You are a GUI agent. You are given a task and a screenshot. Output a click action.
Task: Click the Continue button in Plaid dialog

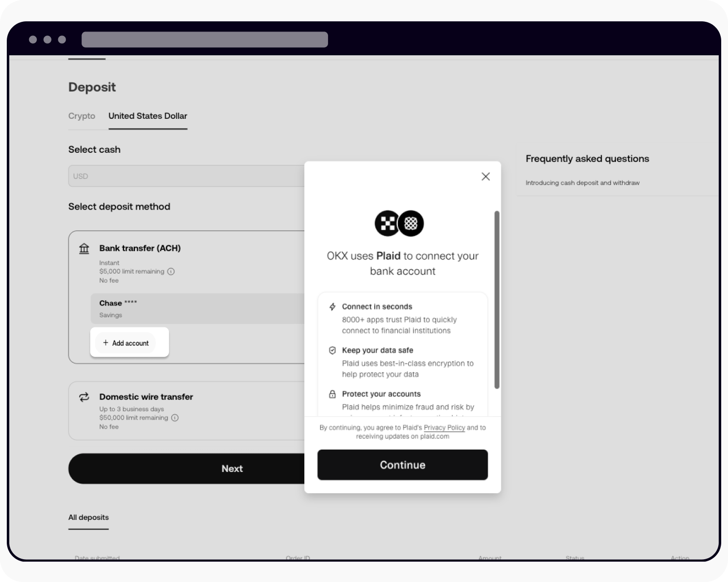(402, 465)
